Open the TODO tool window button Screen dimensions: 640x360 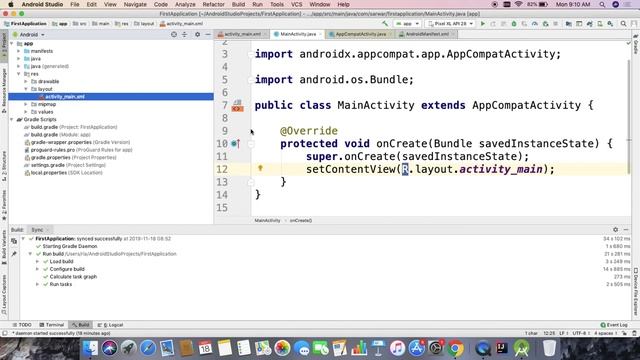[x=22, y=325]
